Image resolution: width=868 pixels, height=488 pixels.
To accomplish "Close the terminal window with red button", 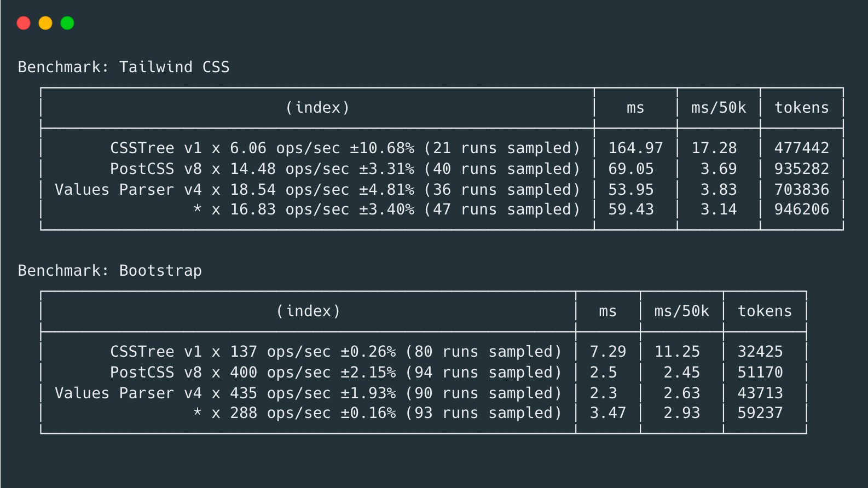I will click(24, 23).
